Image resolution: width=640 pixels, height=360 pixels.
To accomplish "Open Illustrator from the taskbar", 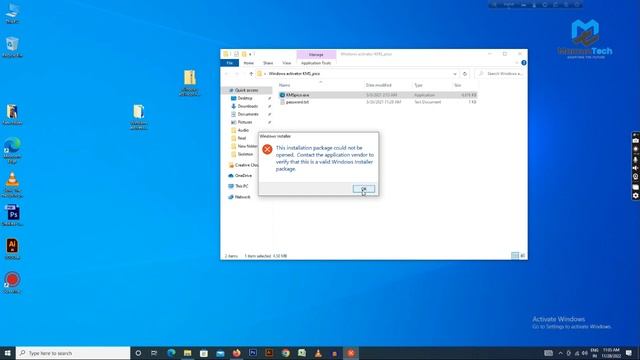I will (269, 353).
